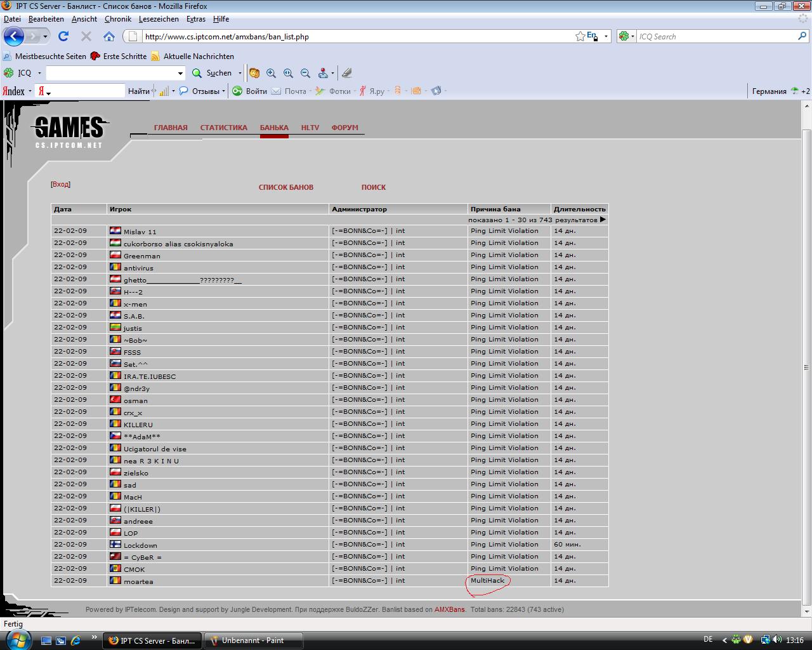Open Отзывы speech bubble in Yandex toolbar

tap(199, 91)
